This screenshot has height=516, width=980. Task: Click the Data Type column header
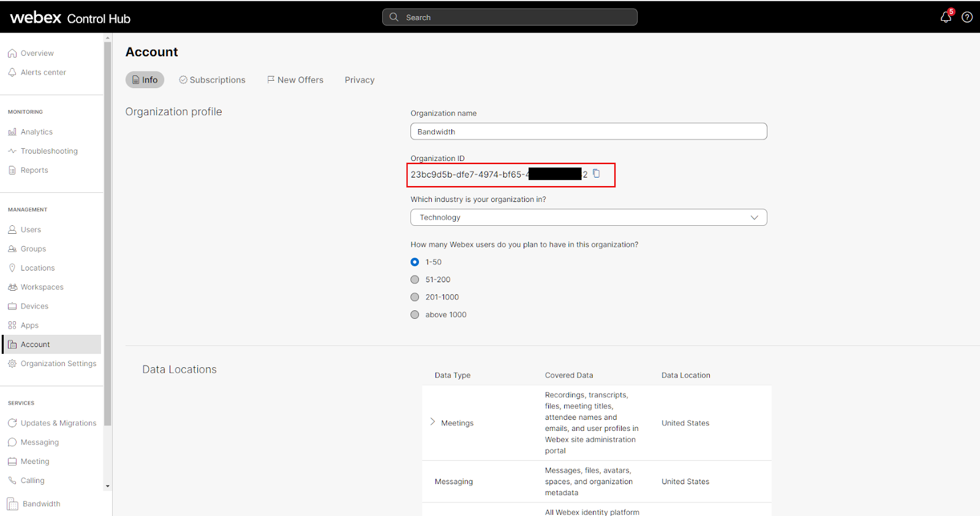click(453, 375)
